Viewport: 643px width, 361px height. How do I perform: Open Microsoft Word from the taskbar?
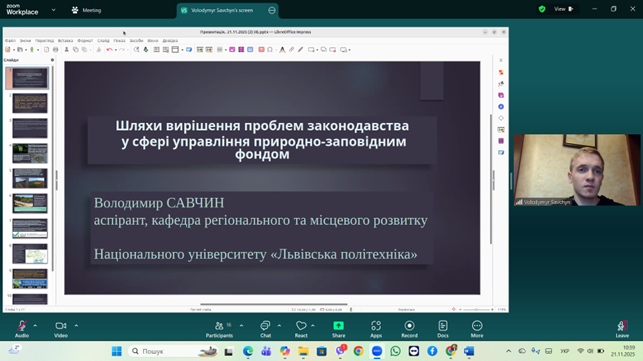pyautogui.click(x=469, y=351)
